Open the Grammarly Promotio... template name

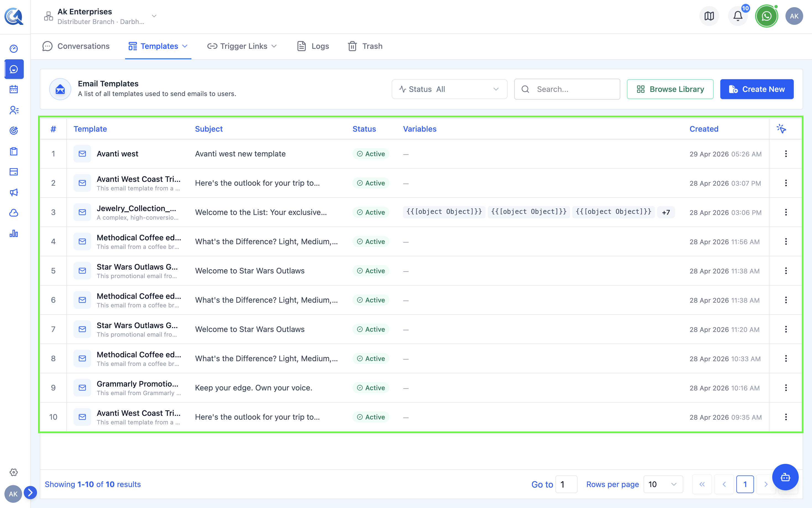tap(138, 384)
